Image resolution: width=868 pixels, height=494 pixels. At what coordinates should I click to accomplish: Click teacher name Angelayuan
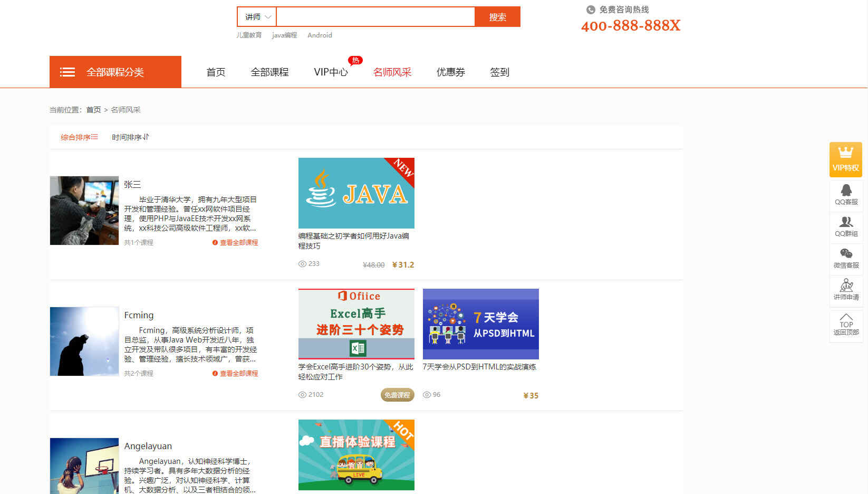tap(148, 446)
